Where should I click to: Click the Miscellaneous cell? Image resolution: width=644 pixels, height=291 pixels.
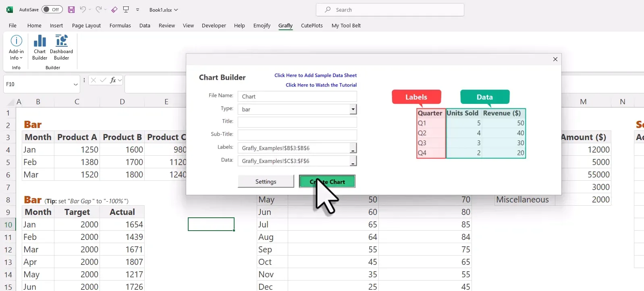coord(525,200)
